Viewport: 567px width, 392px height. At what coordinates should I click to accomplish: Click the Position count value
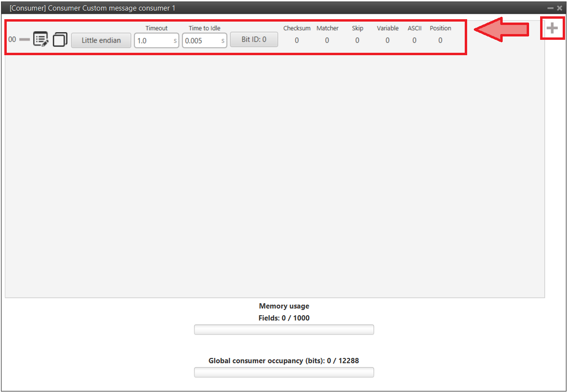click(x=440, y=40)
